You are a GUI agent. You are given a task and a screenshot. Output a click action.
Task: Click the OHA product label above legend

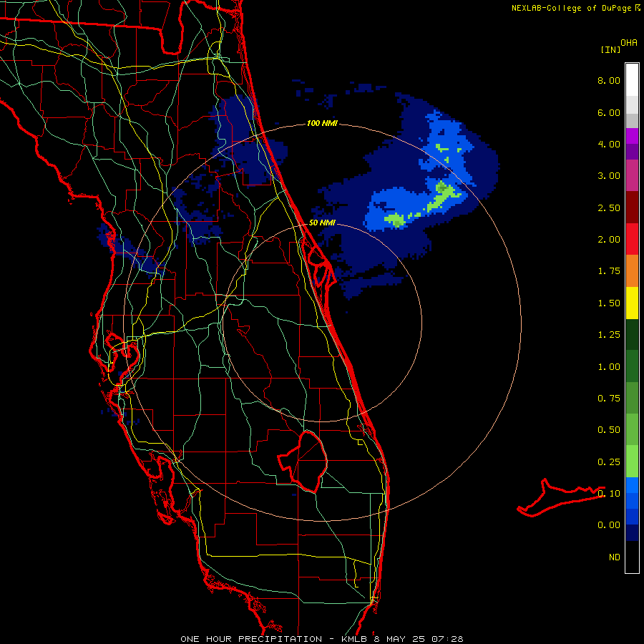pyautogui.click(x=629, y=43)
